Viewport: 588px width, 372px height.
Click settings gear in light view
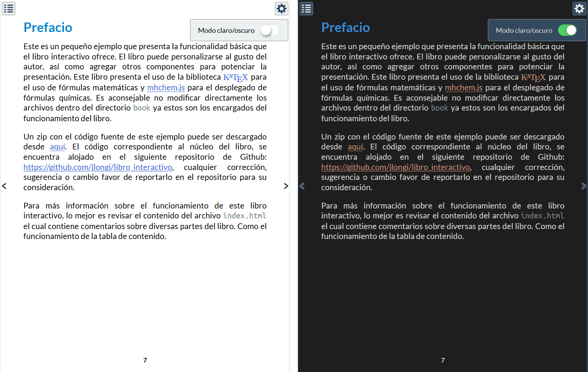[x=281, y=8]
